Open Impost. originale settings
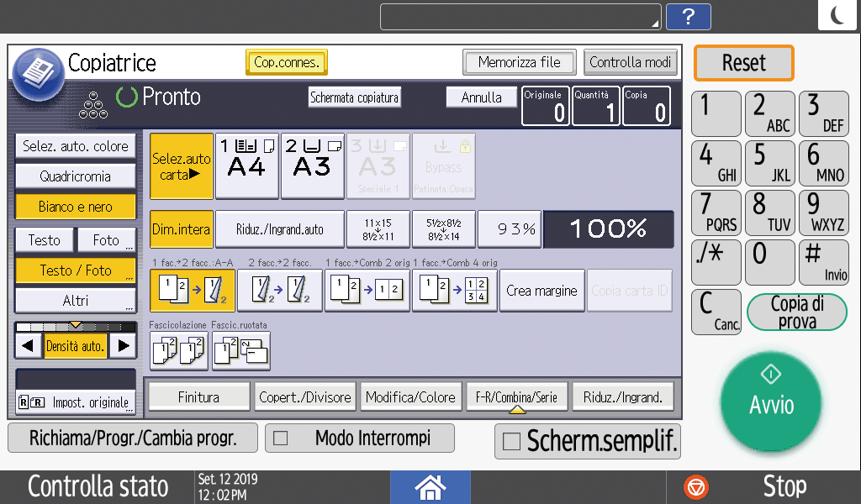Screen dimensions: 861x504 (x=75, y=402)
